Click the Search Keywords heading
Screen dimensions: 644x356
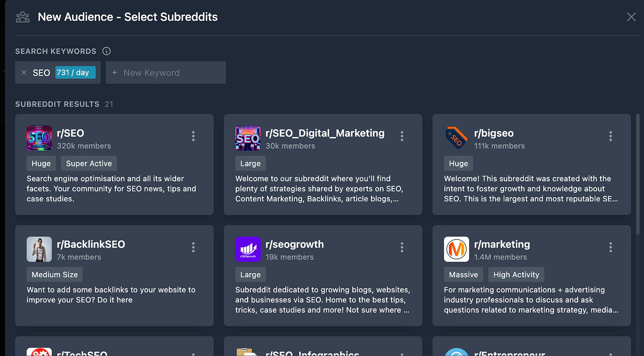pyautogui.click(x=56, y=51)
